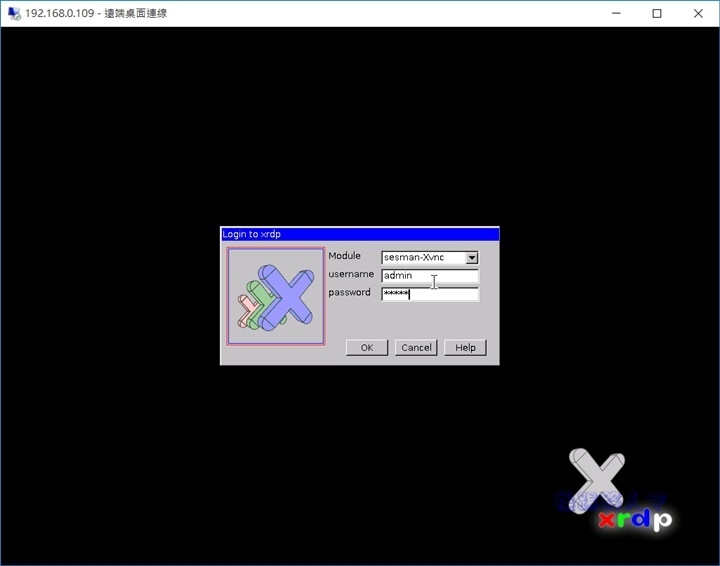720x566 pixels.
Task: Click the Login to xrdp title bar
Action: [x=360, y=234]
